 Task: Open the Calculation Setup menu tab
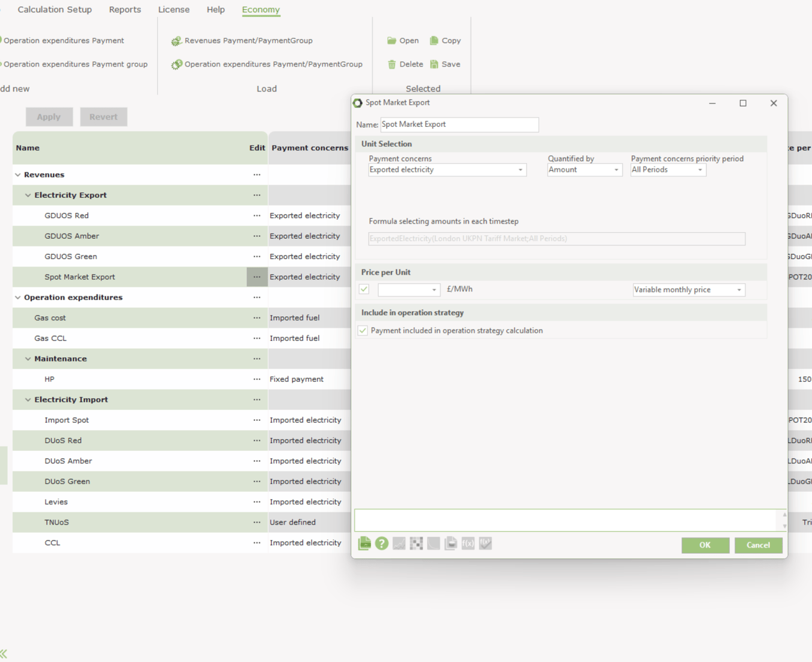click(x=55, y=10)
